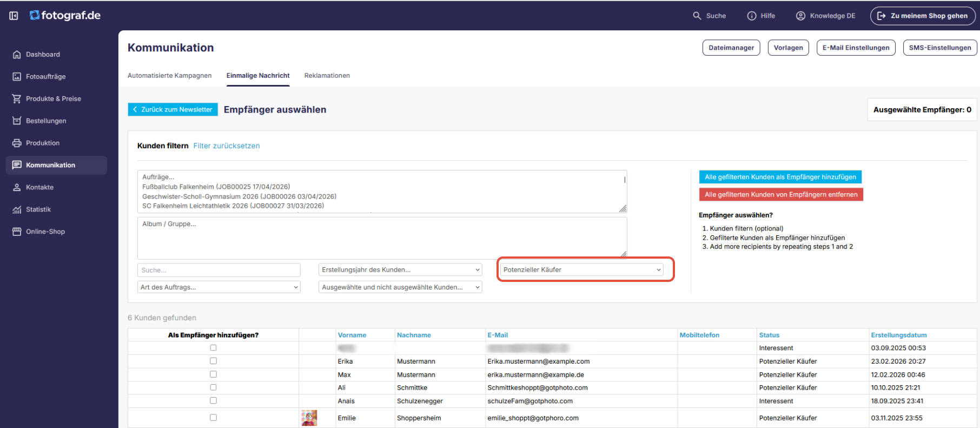Image resolution: width=980 pixels, height=428 pixels.
Task: Toggle the sidebar collapse icon
Action: [x=14, y=16]
